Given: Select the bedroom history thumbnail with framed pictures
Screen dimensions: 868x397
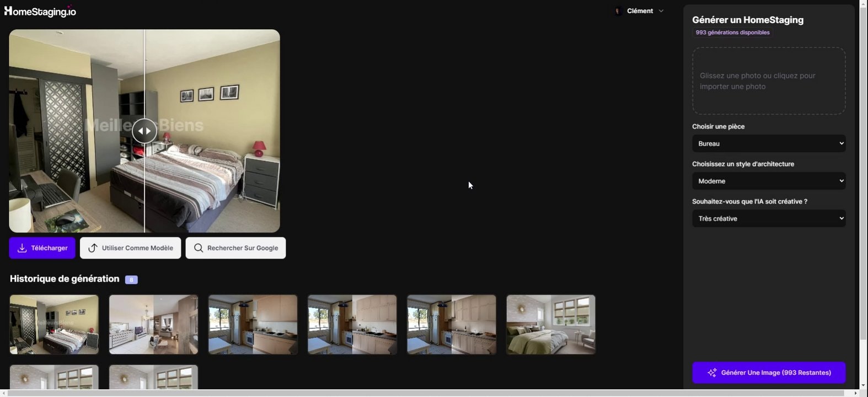Looking at the screenshot, I should click(54, 324).
